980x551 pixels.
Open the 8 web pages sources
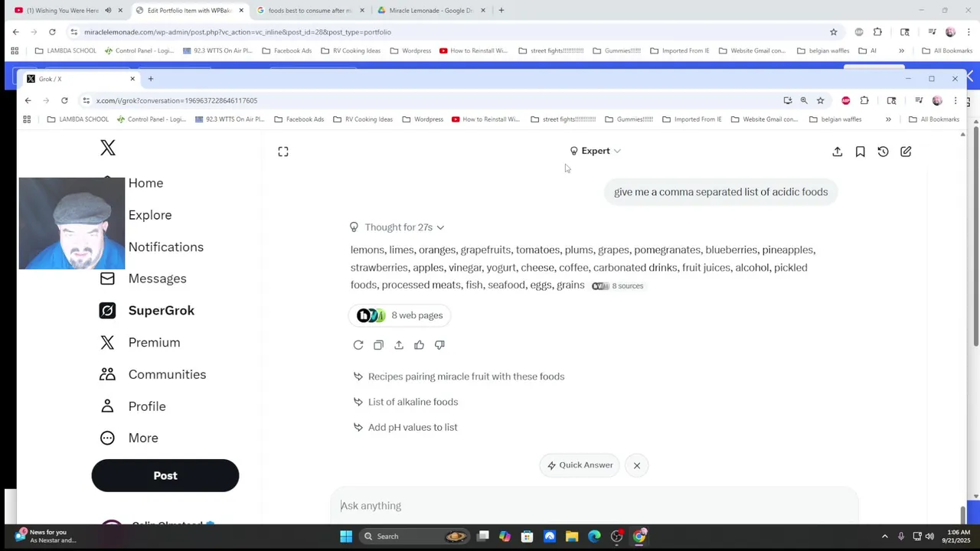coord(400,315)
